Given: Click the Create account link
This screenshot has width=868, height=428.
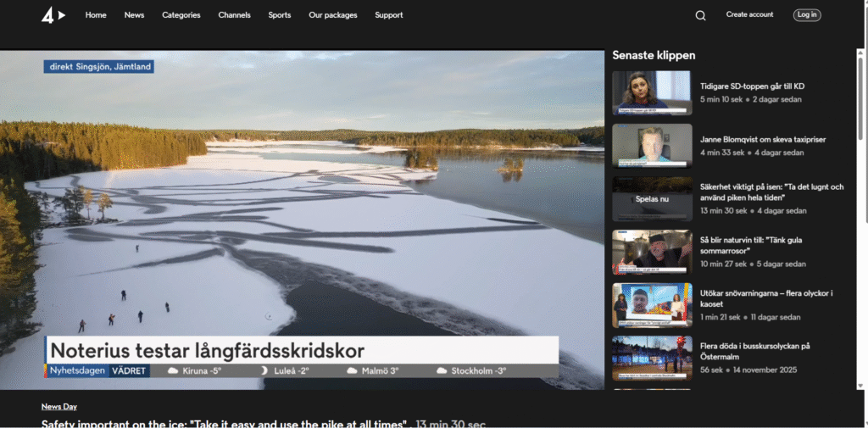Looking at the screenshot, I should tap(749, 15).
